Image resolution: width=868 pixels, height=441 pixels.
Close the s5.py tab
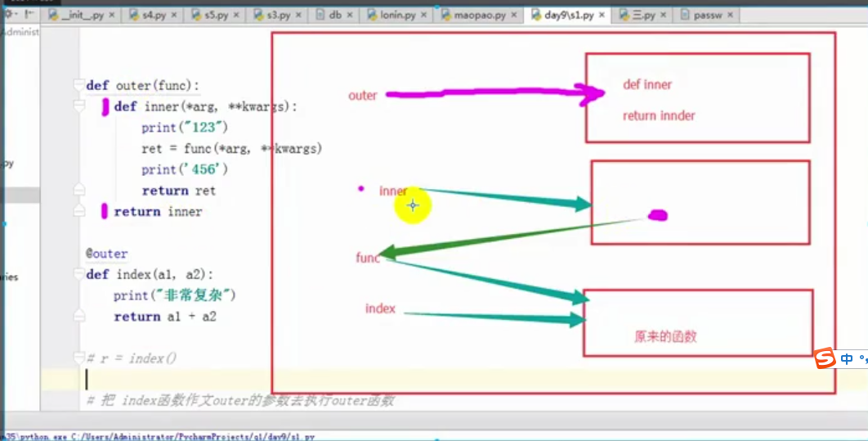click(x=236, y=15)
